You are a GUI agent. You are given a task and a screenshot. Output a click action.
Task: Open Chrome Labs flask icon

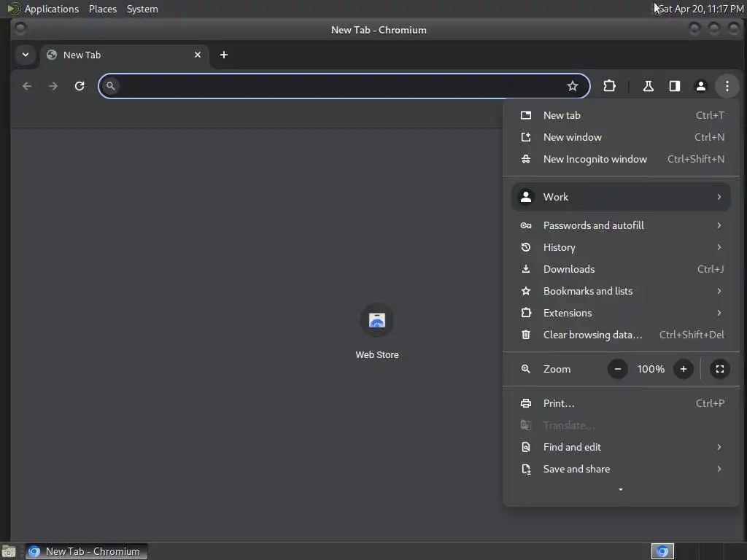[648, 86]
